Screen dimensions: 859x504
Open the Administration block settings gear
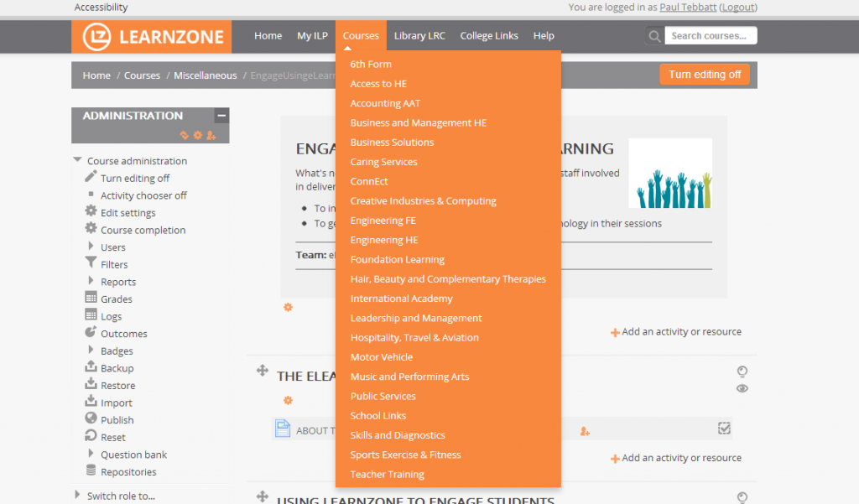(x=197, y=135)
